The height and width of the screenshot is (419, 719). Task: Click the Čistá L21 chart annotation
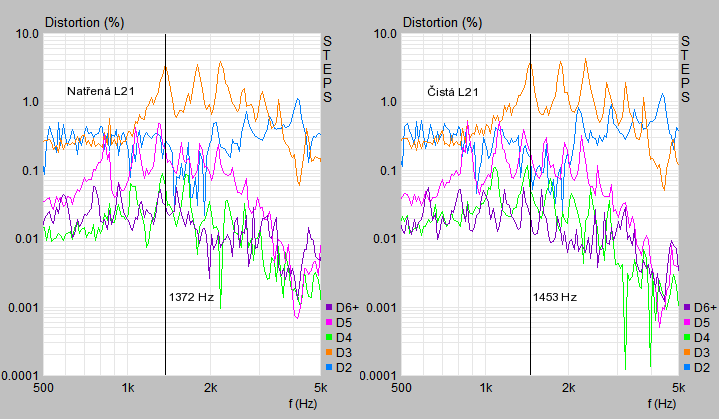(453, 92)
